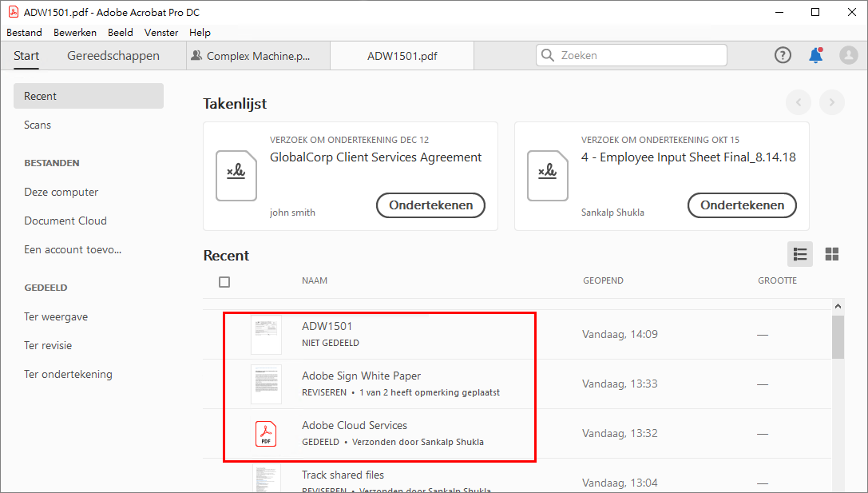Show files shared Ter revisie

pyautogui.click(x=48, y=346)
